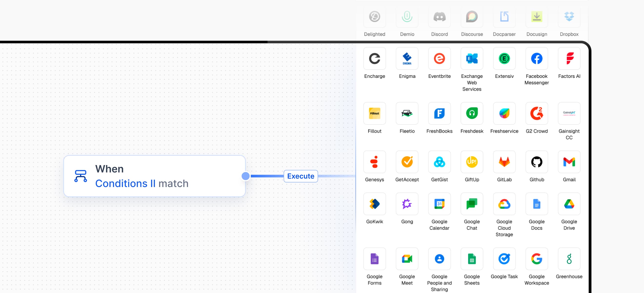
Task: Choose the FreshBooks icon
Action: 439,113
